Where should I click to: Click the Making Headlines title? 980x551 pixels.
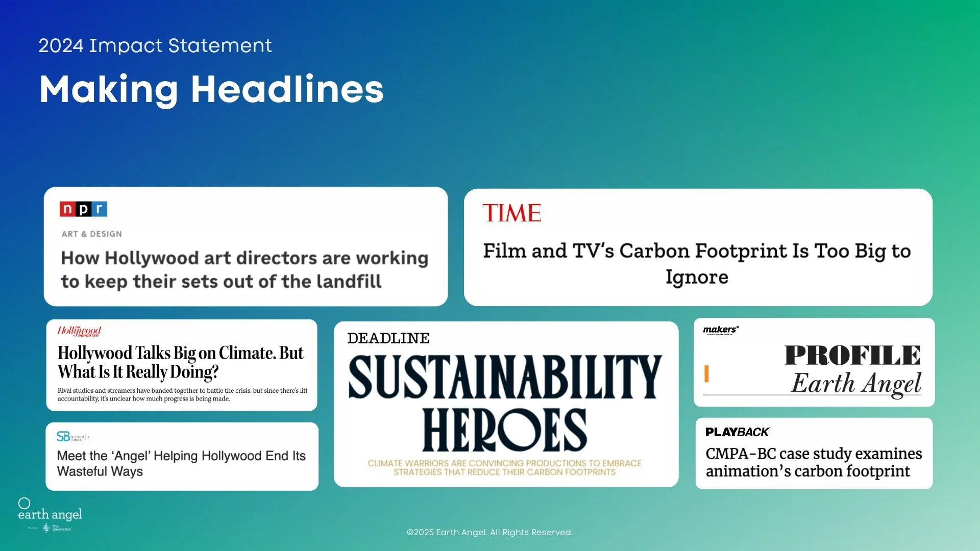point(211,89)
